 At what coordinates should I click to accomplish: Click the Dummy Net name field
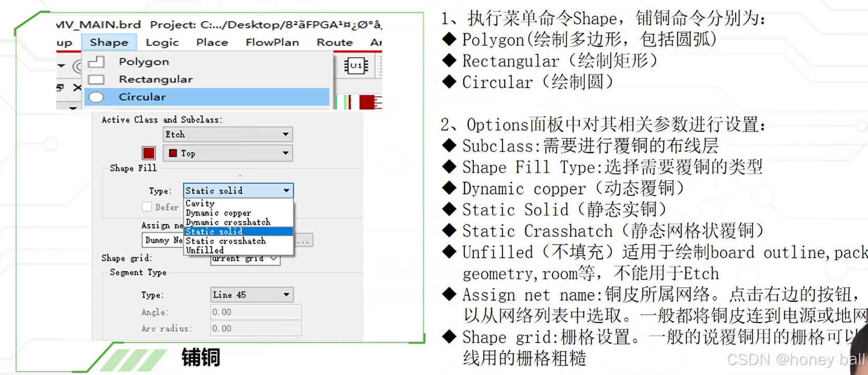point(162,240)
